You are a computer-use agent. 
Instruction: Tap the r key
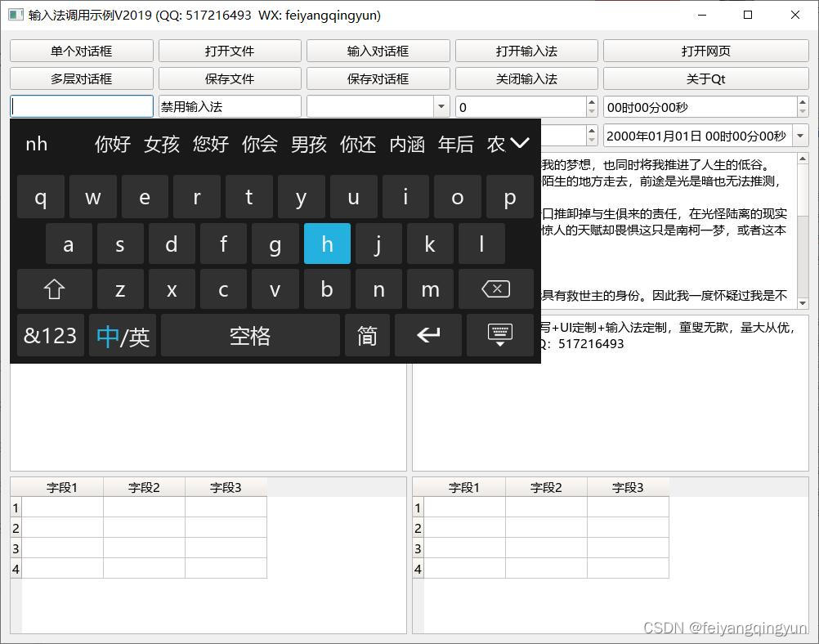197,197
